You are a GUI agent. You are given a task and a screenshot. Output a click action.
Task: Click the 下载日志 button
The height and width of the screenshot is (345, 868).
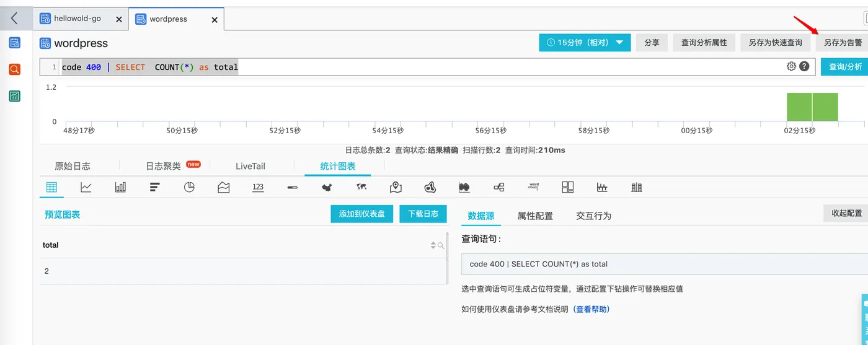423,214
